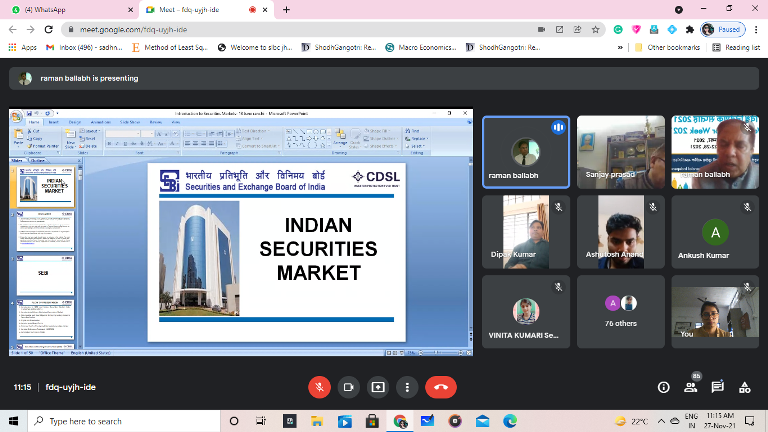Open the chat with everyone panel
The height and width of the screenshot is (432, 768).
click(718, 387)
